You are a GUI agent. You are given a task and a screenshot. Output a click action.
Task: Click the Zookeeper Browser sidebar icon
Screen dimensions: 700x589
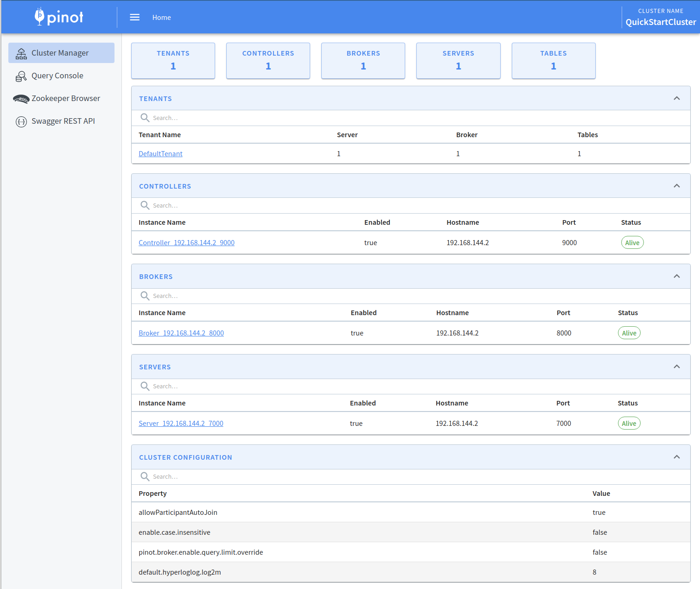[21, 99]
